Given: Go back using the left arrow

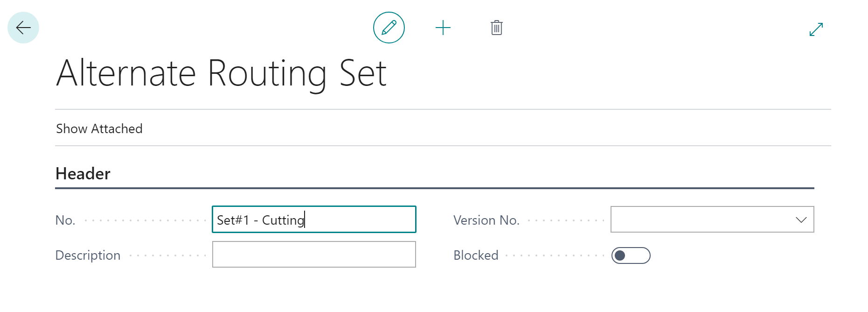Looking at the screenshot, I should (x=23, y=28).
